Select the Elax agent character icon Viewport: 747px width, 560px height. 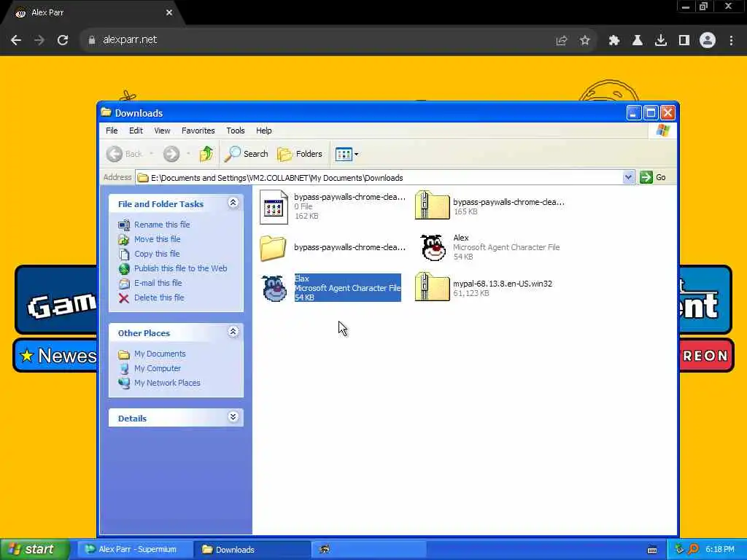tap(274, 288)
